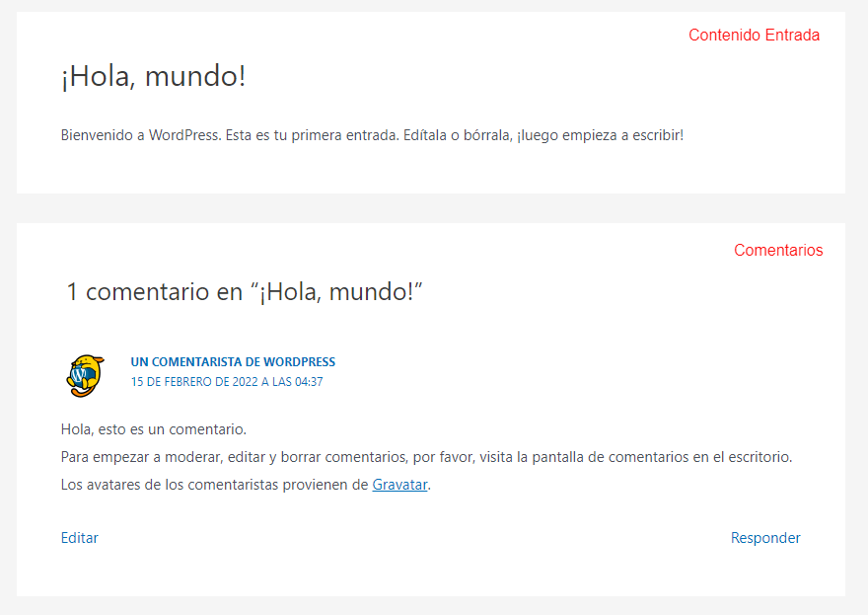
Task: Open the comment date 15 de febrero de 2022 link
Action: 227,382
